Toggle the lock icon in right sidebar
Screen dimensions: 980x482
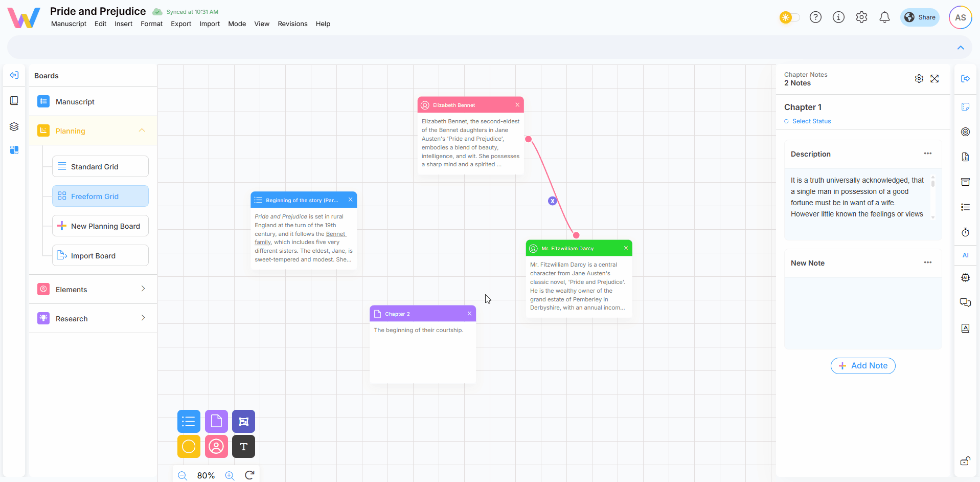click(965, 461)
